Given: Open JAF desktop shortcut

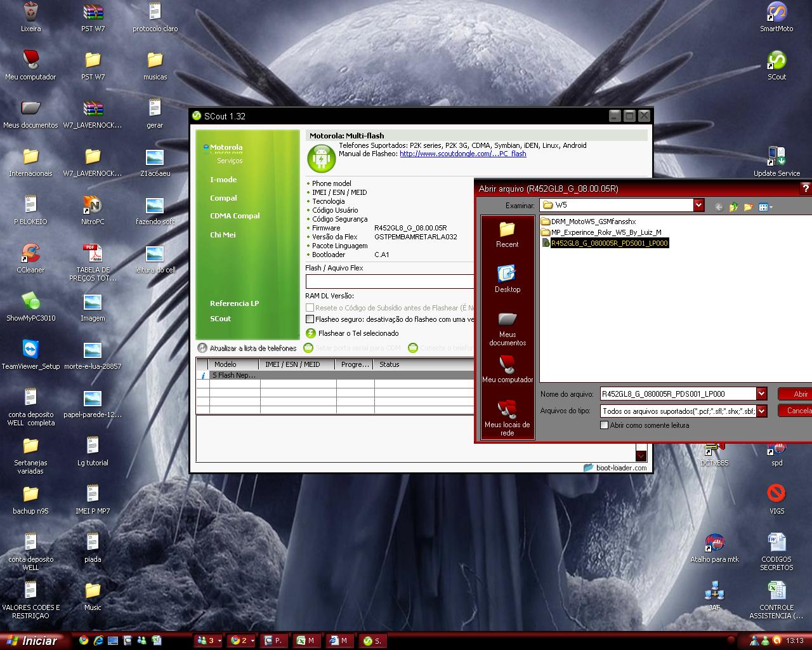Looking at the screenshot, I should (x=714, y=596).
